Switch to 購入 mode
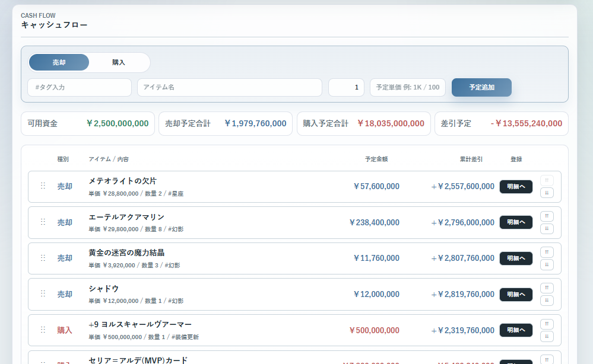This screenshot has width=593, height=364. point(119,62)
